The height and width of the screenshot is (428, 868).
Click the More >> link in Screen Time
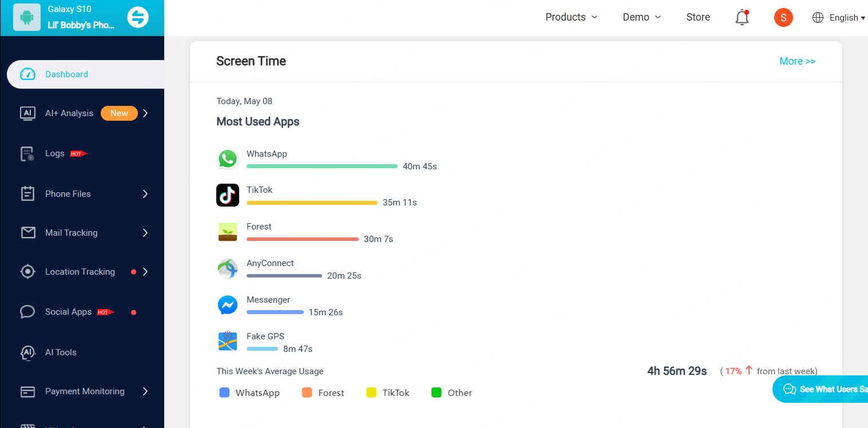[798, 61]
